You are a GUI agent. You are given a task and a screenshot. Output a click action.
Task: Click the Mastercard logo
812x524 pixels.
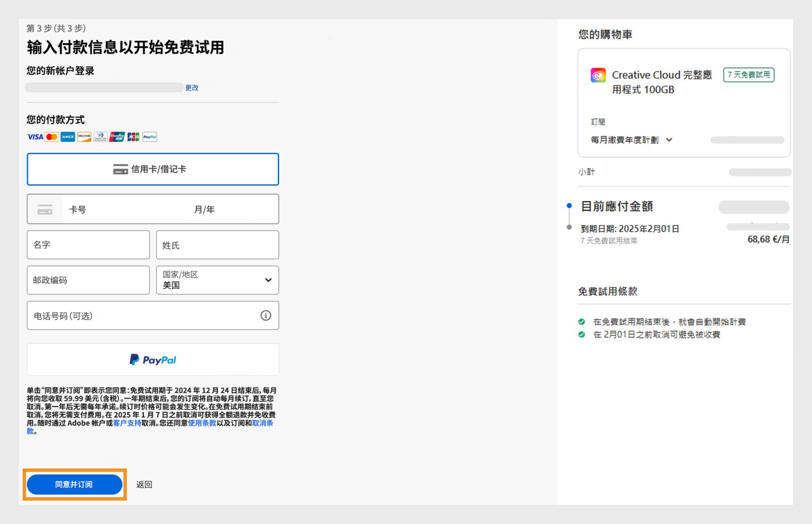tap(52, 137)
